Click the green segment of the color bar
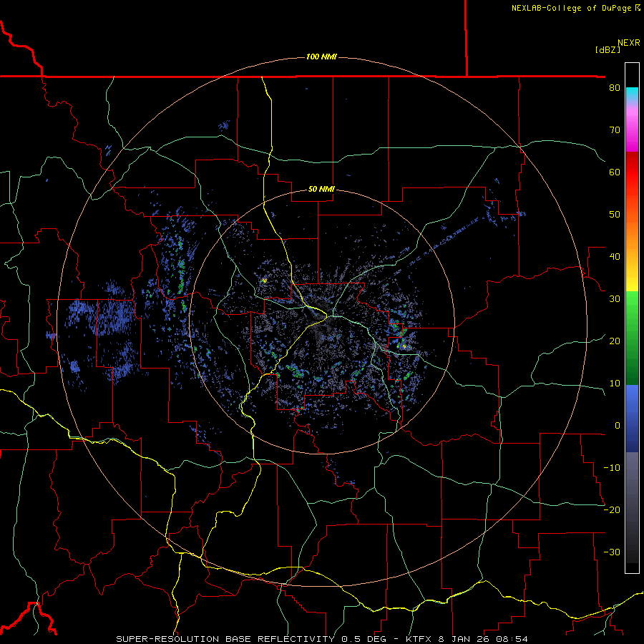The height and width of the screenshot is (644, 644). (632, 338)
